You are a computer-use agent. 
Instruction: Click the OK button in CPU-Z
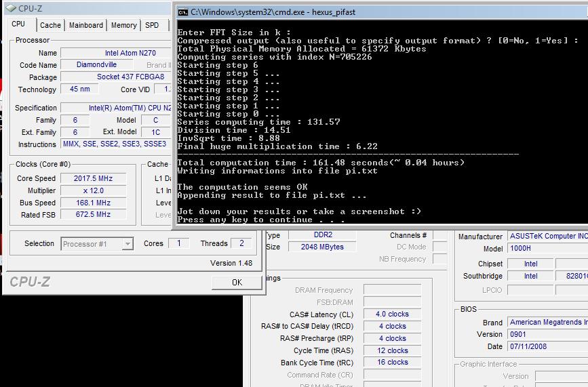[237, 283]
